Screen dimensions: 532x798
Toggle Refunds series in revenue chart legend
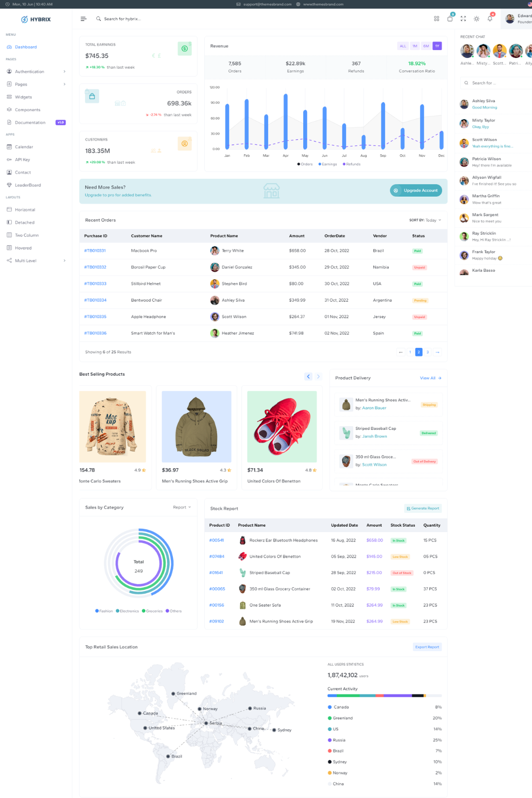point(351,164)
